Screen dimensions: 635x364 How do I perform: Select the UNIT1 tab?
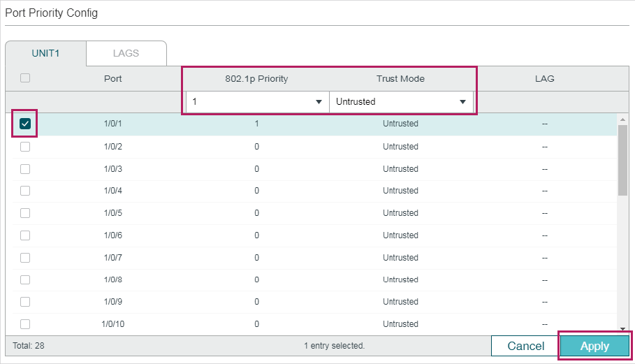coord(46,53)
